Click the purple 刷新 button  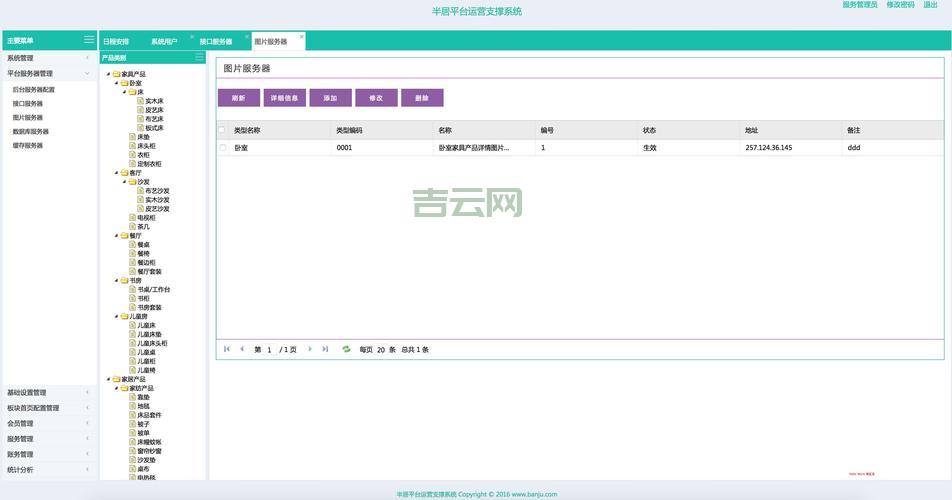point(239,98)
